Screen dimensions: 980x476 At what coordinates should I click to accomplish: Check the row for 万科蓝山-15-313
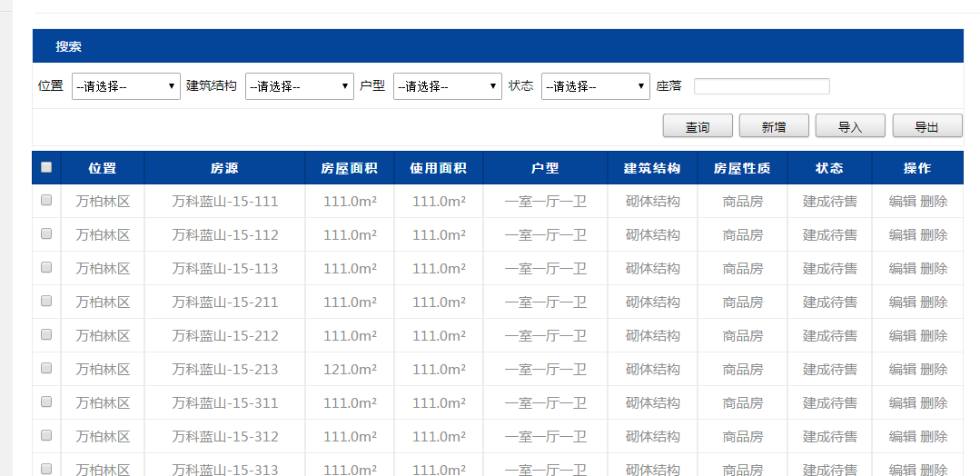tap(46, 469)
